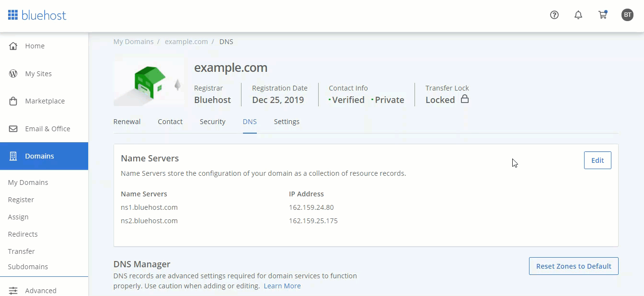This screenshot has width=644, height=296.
Task: Select the Renewal tab
Action: click(126, 121)
